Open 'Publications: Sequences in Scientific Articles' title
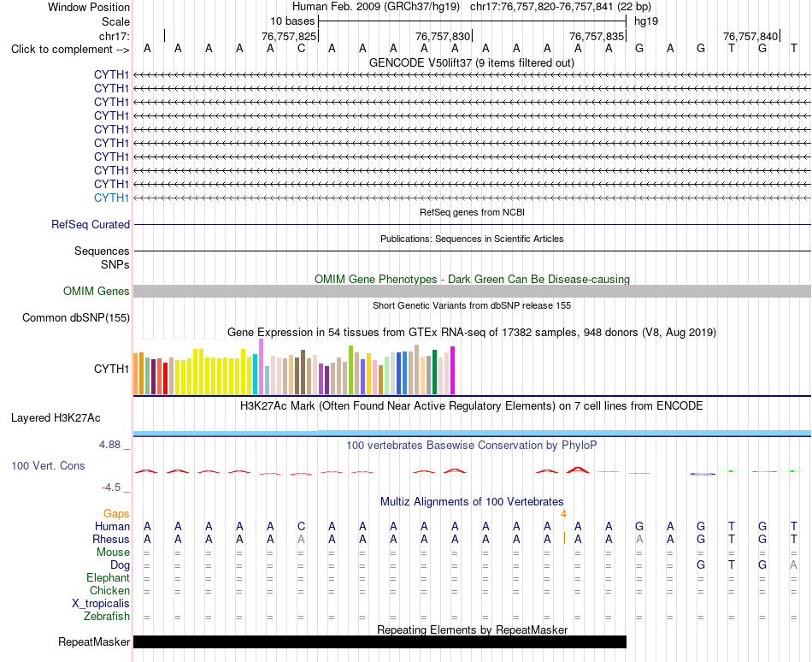The image size is (812, 662). (472, 239)
